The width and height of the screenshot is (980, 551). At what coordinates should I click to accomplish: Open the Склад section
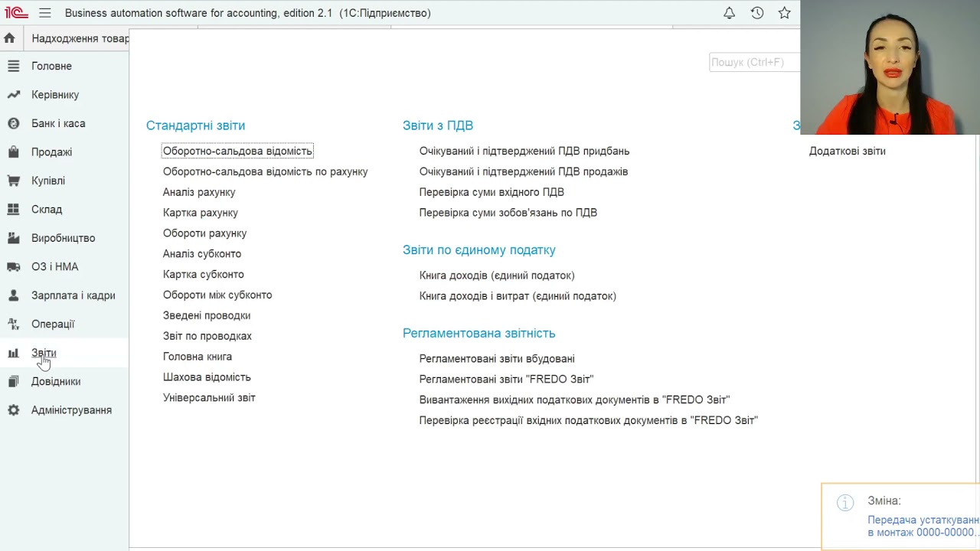[47, 210]
